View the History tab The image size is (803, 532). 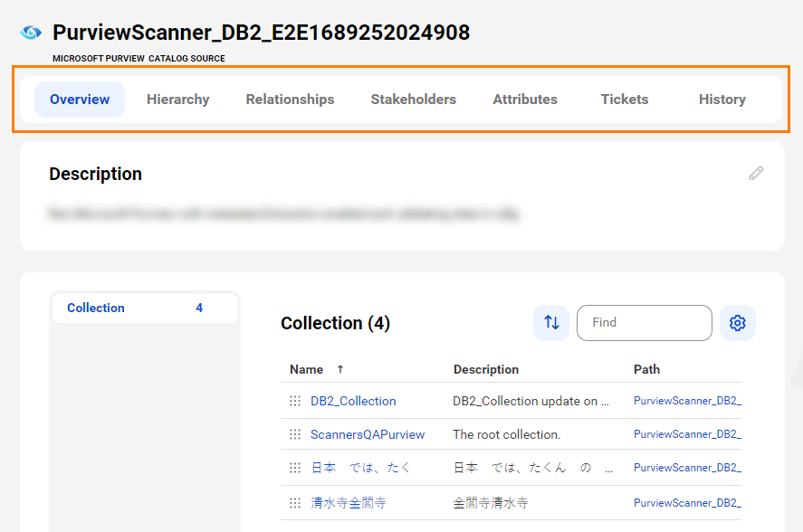click(722, 100)
